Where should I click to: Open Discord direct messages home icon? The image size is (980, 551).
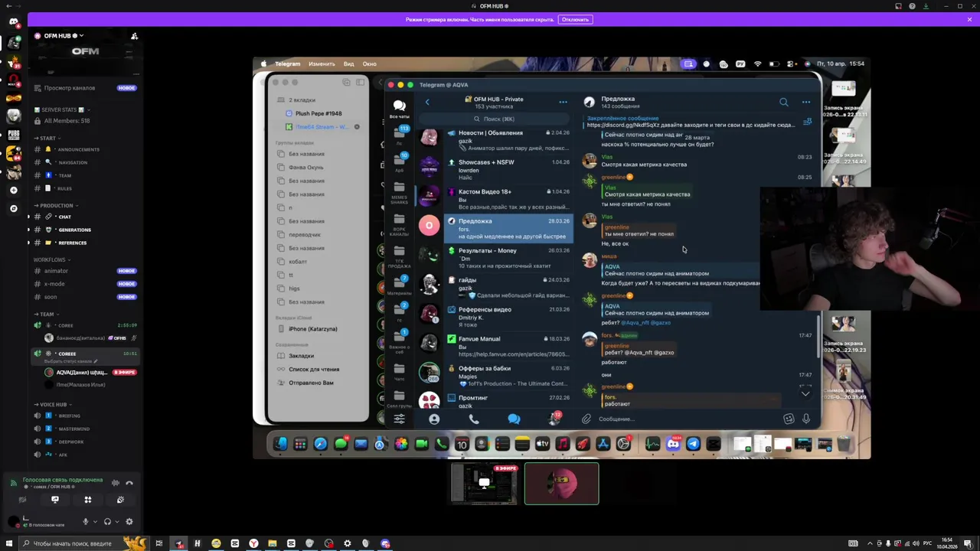13,21
